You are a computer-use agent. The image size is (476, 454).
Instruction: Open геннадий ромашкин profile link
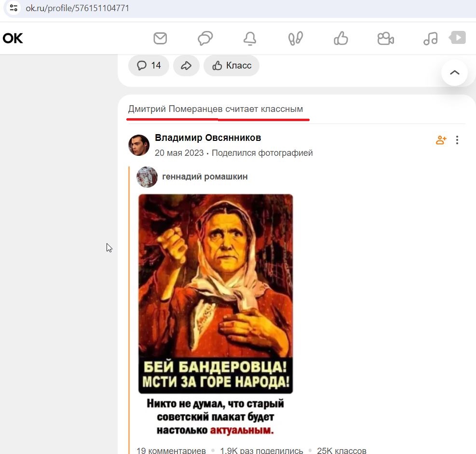tap(205, 177)
